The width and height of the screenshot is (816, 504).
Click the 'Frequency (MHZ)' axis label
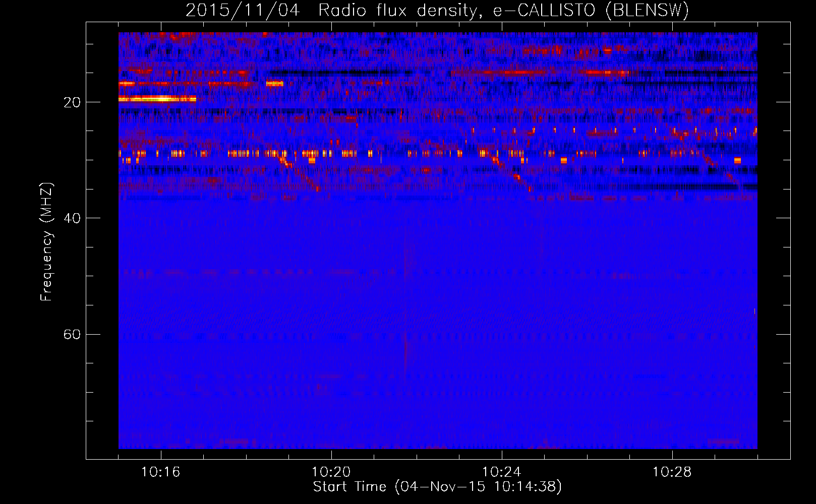click(46, 242)
